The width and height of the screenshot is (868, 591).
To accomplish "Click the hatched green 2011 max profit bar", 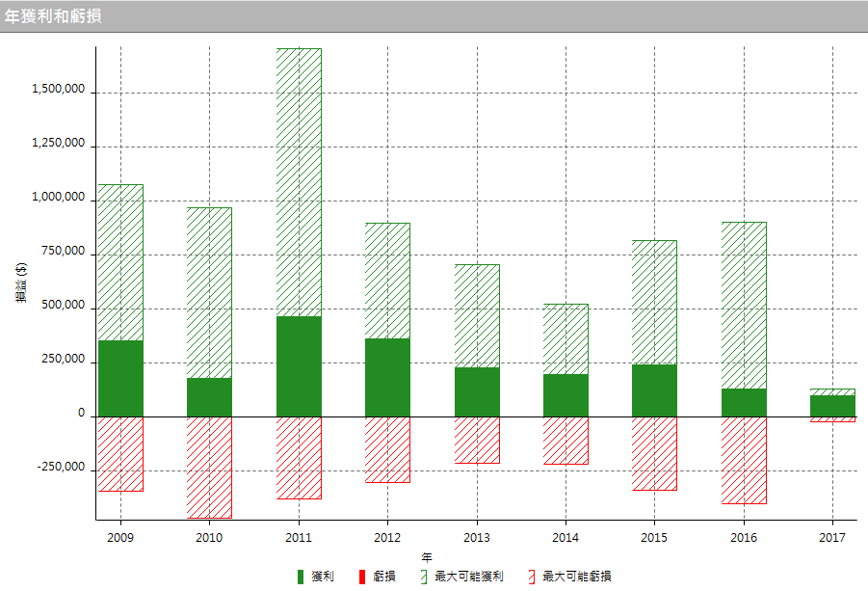I will pyautogui.click(x=299, y=183).
